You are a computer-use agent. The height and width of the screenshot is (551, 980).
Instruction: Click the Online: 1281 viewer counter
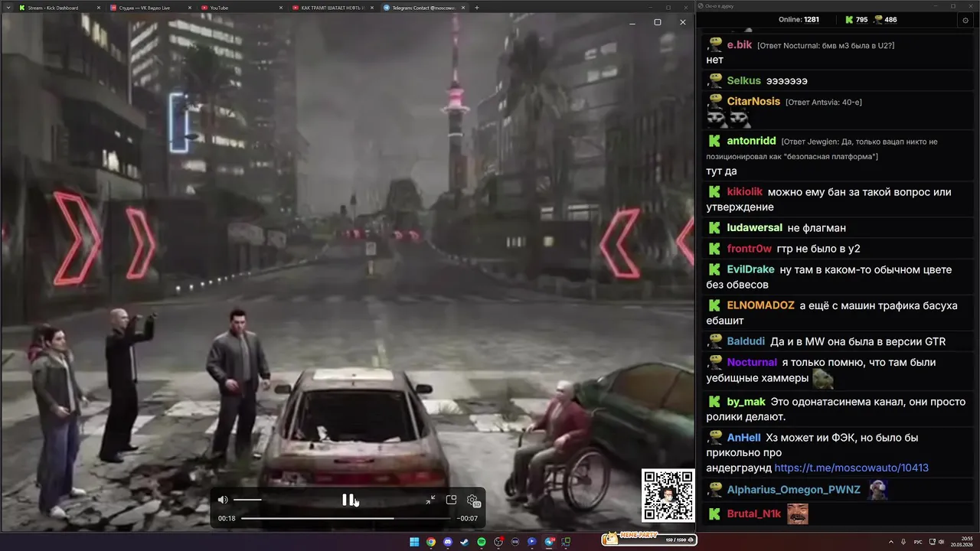pos(799,20)
